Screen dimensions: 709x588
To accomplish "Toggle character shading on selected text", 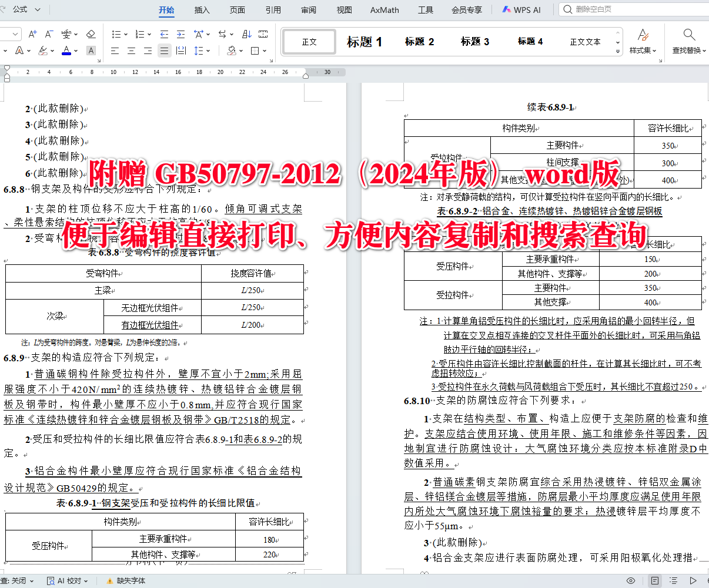I will (x=91, y=51).
